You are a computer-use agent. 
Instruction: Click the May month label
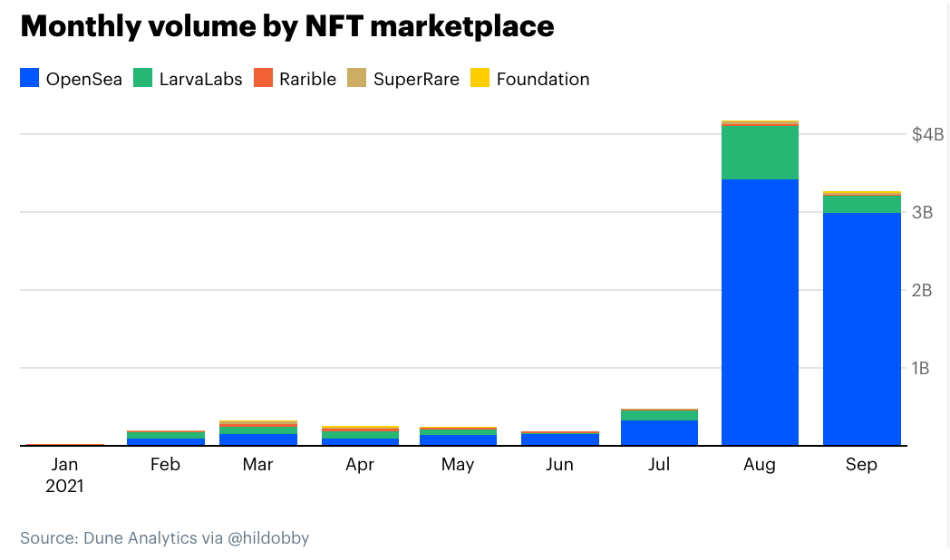click(458, 464)
